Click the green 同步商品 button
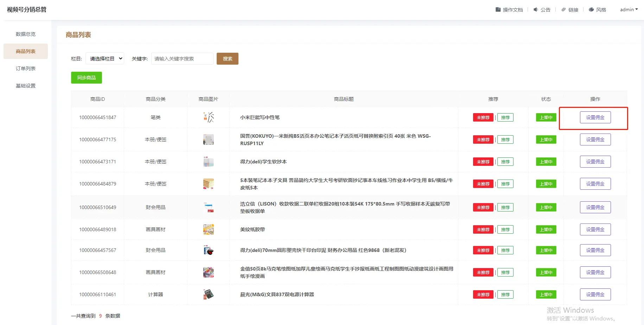644x325 pixels. point(87,78)
